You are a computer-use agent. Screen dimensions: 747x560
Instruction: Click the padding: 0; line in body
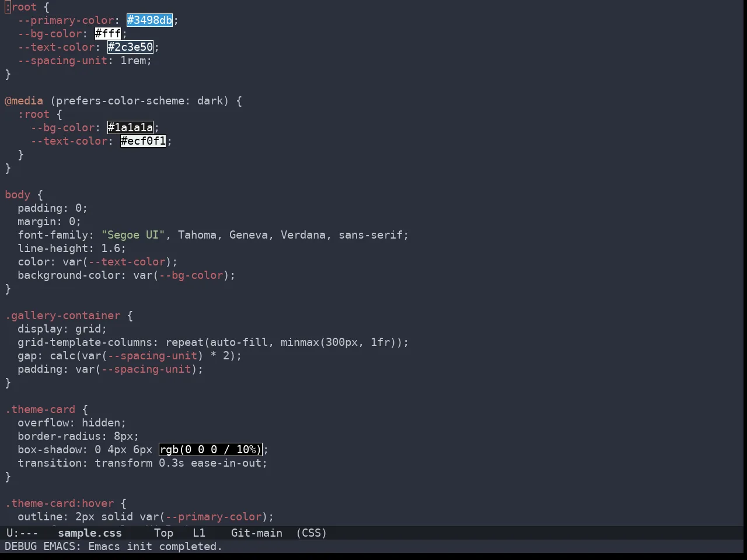coord(53,208)
